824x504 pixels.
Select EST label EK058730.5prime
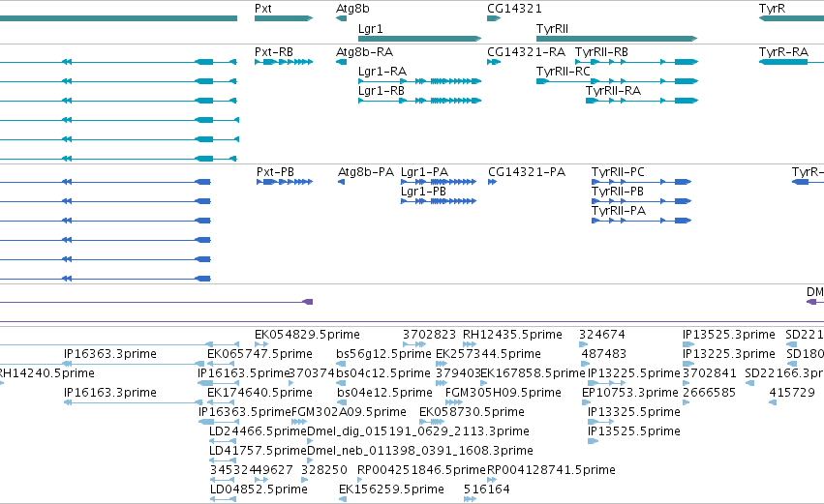click(x=472, y=413)
